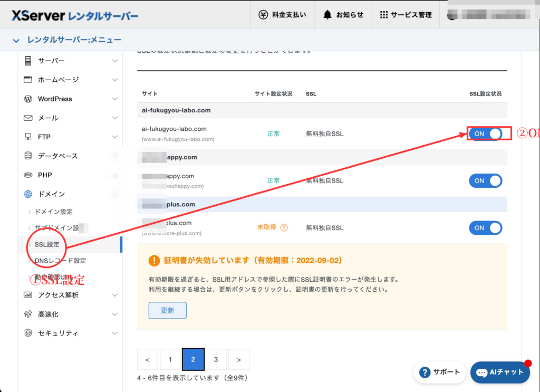Expand the WordPress menu chevron

114,99
